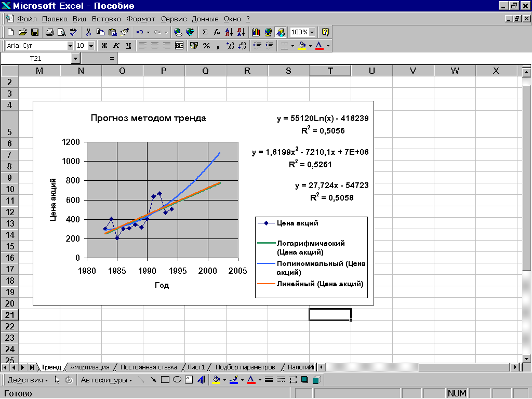Viewport: 532px width, 399px height.
Task: Increase indent icon in formatting toolbar
Action: [x=270, y=46]
